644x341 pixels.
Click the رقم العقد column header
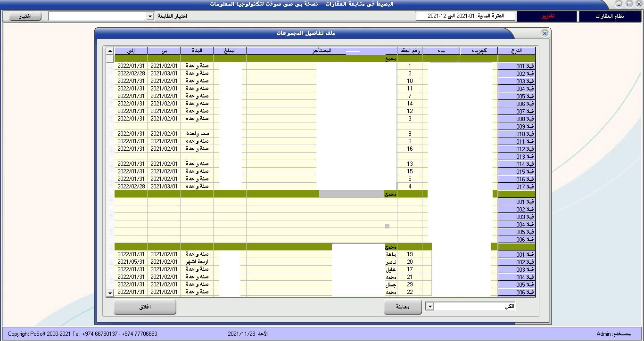409,51
